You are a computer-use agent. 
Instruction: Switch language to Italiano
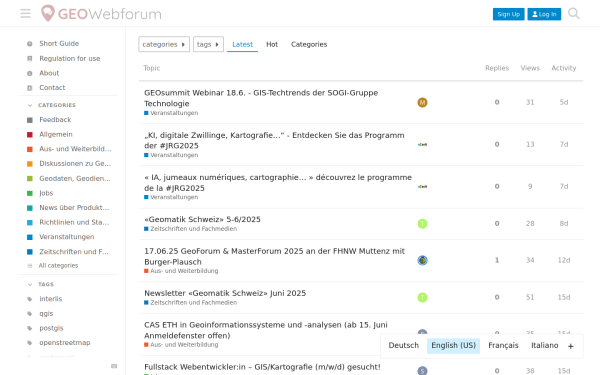545,346
